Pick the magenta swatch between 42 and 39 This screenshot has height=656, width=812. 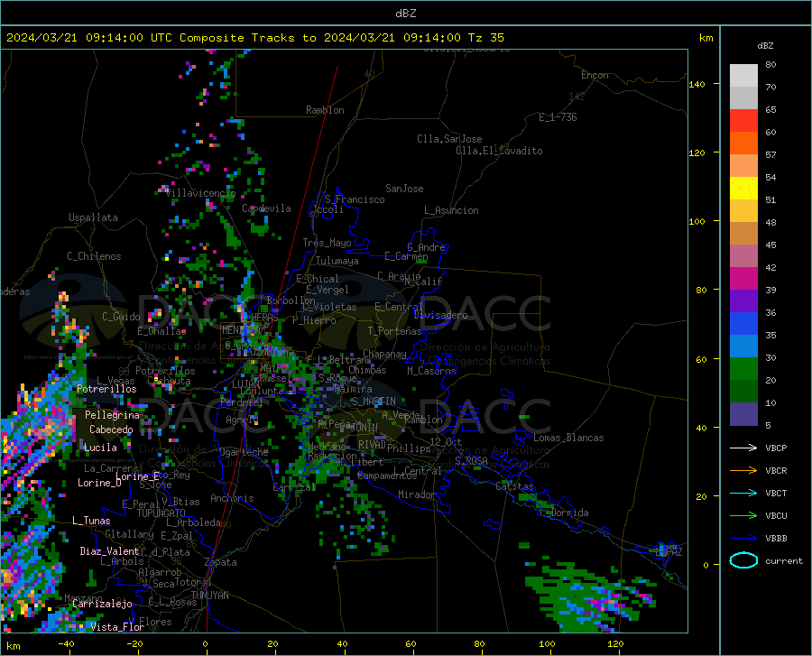pyautogui.click(x=743, y=279)
